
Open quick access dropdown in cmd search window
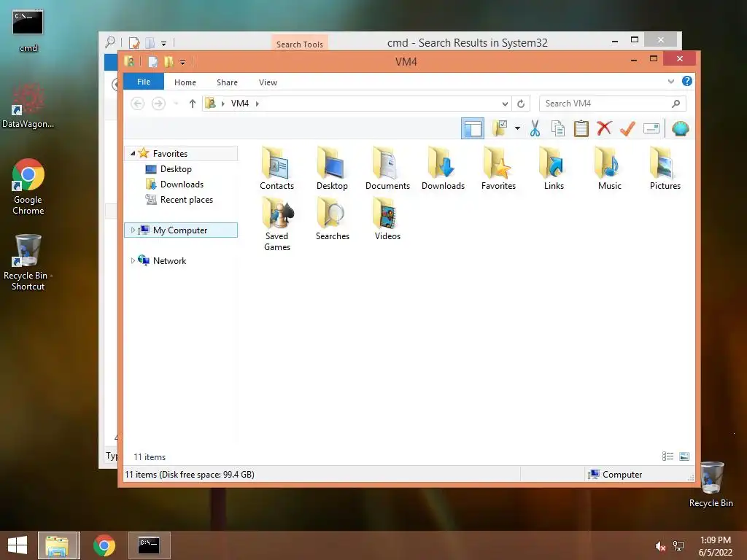pyautogui.click(x=163, y=43)
